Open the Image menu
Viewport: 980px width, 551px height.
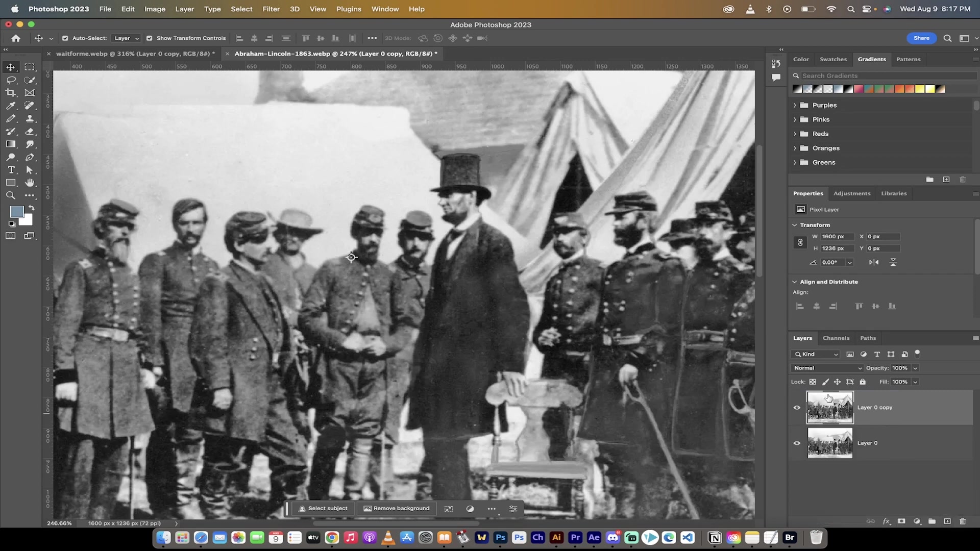click(x=155, y=9)
